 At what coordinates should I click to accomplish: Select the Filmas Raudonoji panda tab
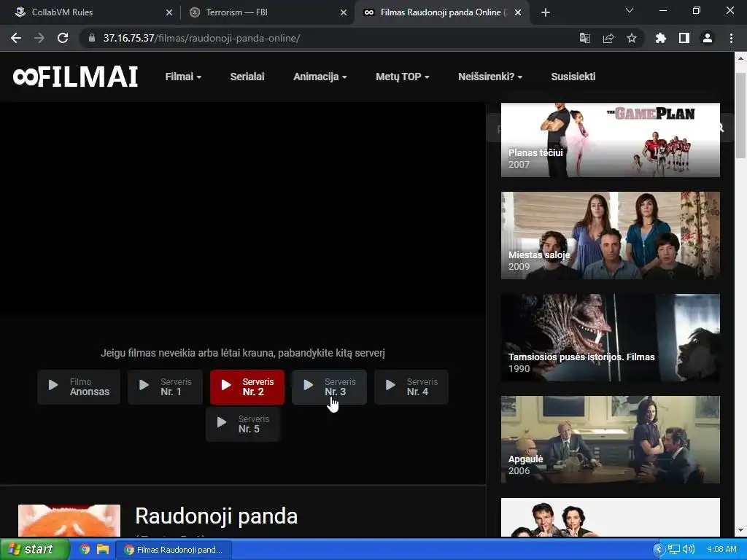[441, 12]
